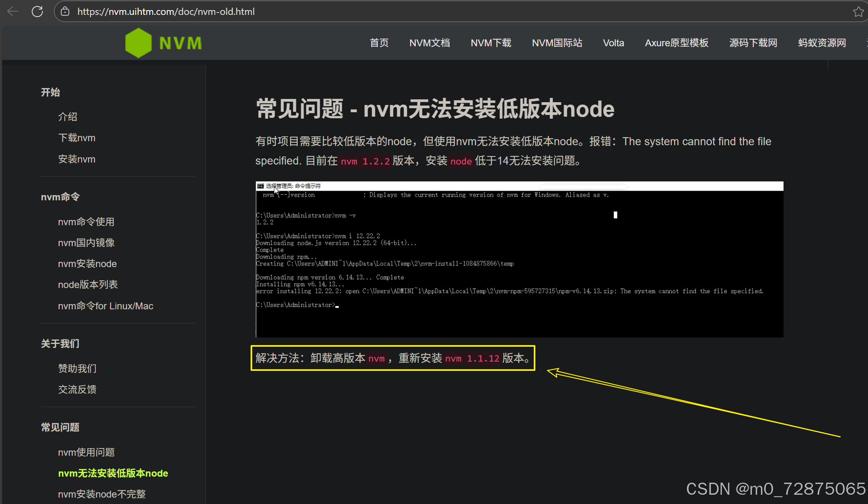This screenshot has width=868, height=504.
Task: Open 源码下载网 nav link
Action: 753,43
